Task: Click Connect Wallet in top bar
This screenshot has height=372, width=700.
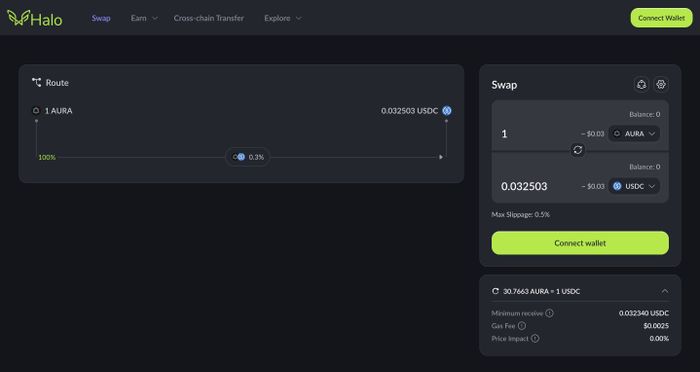Action: click(x=661, y=18)
